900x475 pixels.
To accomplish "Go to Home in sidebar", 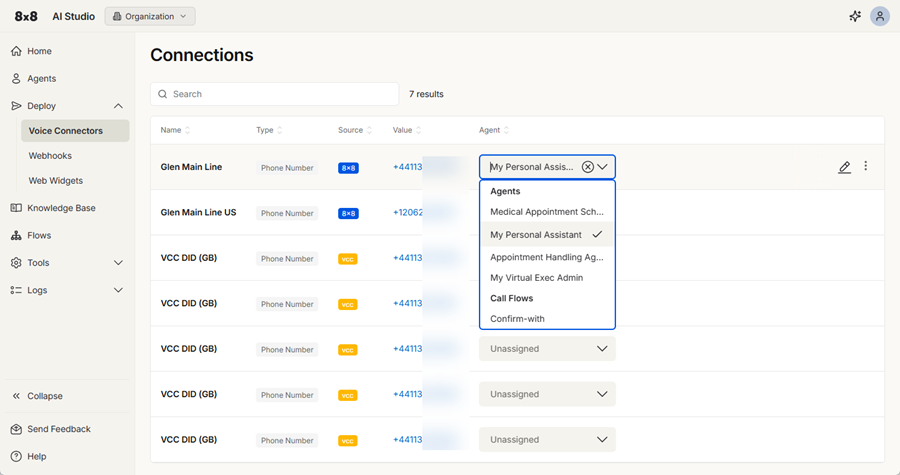I will 39,51.
